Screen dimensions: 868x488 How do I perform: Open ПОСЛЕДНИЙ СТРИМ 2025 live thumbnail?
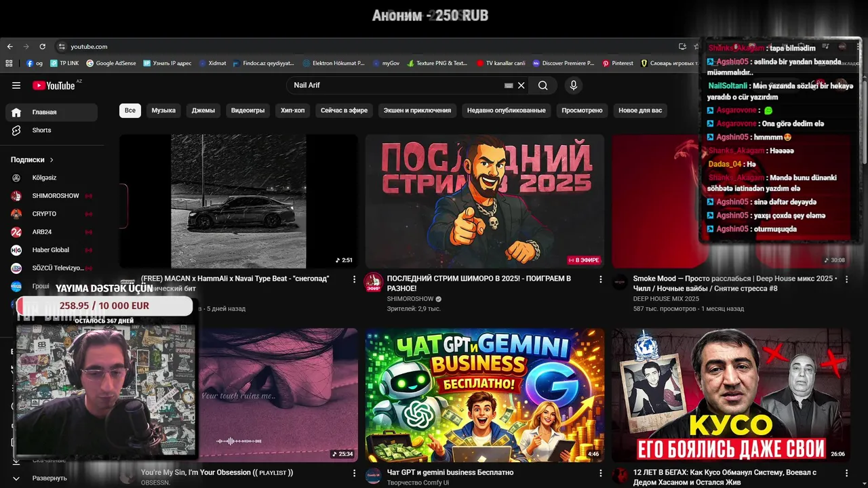485,201
